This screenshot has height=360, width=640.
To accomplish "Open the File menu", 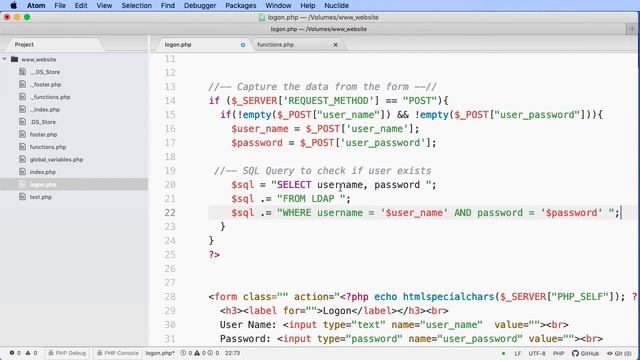I will pos(60,6).
